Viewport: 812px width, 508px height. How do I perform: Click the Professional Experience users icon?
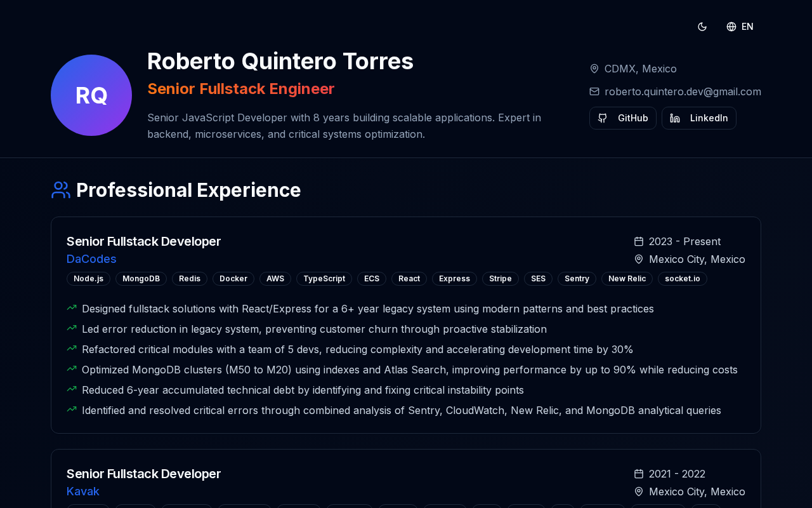point(61,190)
